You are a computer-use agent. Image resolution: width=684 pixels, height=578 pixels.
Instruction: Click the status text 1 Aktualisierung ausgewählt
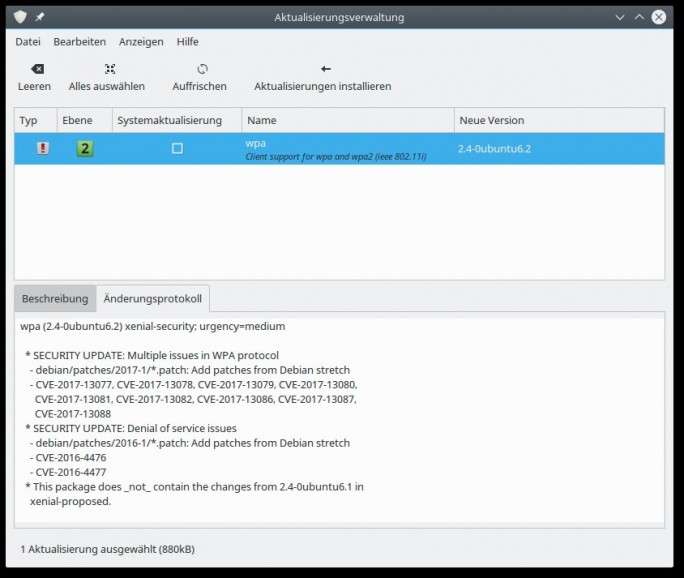[x=107, y=549]
